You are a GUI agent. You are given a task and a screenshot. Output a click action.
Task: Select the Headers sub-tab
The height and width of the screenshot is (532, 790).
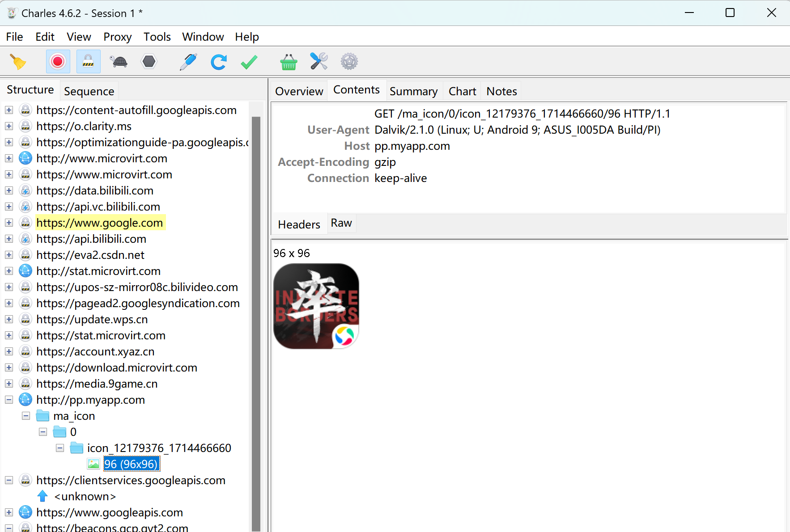coord(299,224)
